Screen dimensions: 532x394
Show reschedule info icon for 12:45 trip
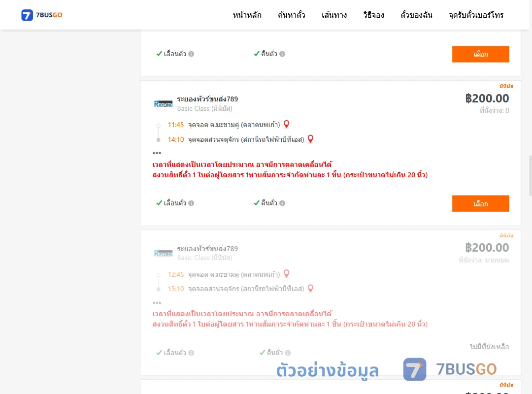click(x=191, y=353)
